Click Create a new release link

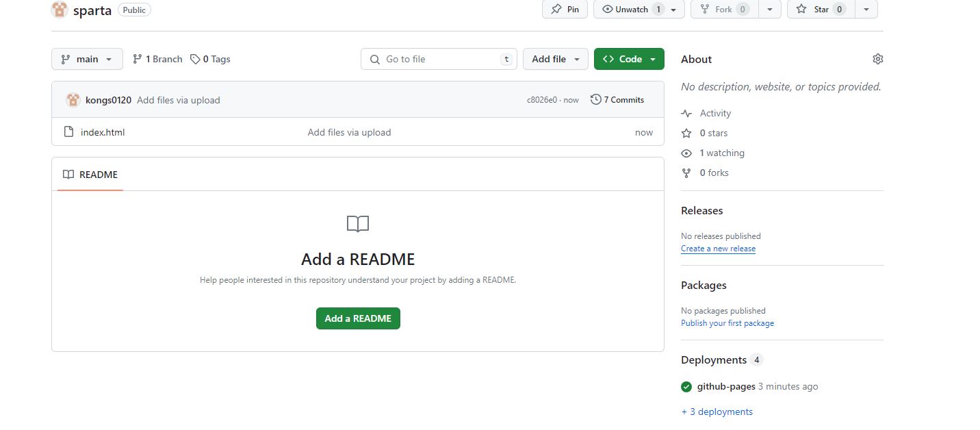[718, 249]
